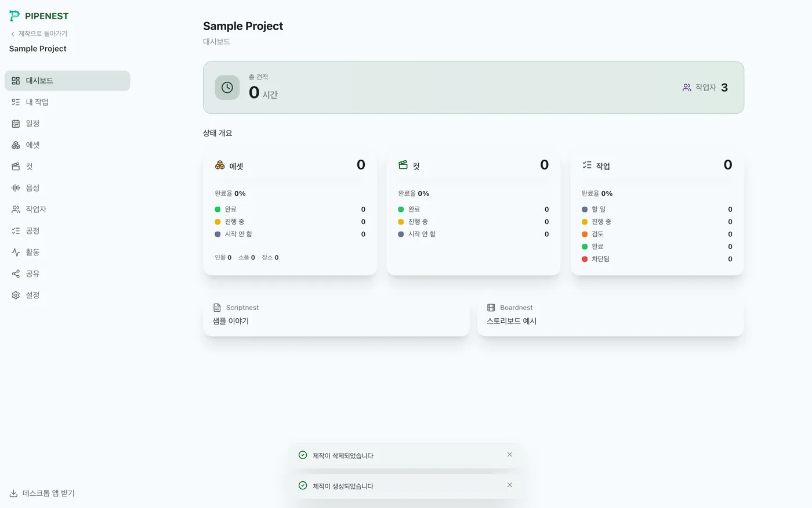Image resolution: width=812 pixels, height=508 pixels.
Task: Click the checklist icon on 작업 card
Action: [587, 165]
